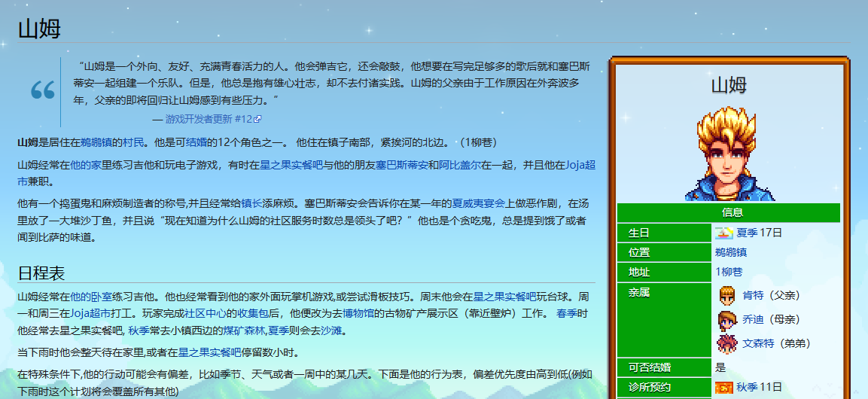This screenshot has width=868, height=399.
Task: Open Sam's portrait image in the infobox
Action: point(729,154)
